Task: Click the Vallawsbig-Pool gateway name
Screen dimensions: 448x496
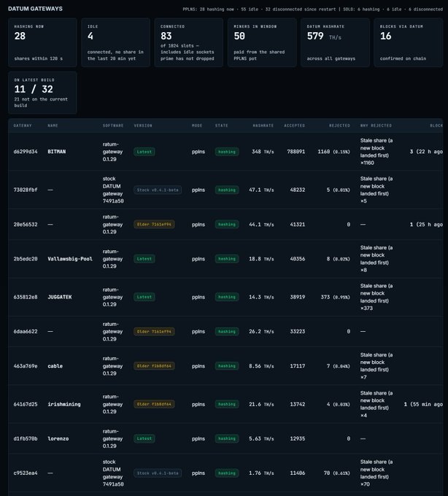Action: pos(70,259)
